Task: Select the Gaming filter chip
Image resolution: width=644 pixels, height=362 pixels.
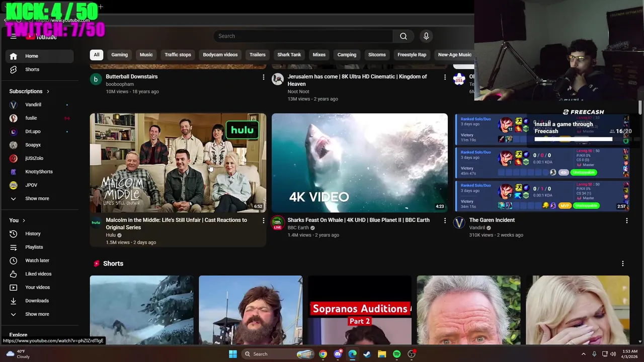Action: [119, 55]
